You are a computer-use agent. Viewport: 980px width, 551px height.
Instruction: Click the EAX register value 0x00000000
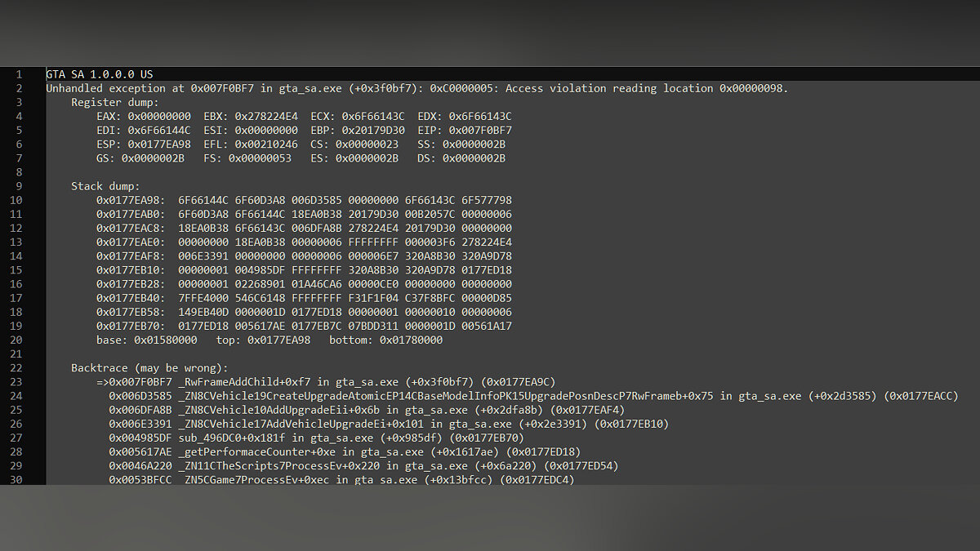(159, 116)
